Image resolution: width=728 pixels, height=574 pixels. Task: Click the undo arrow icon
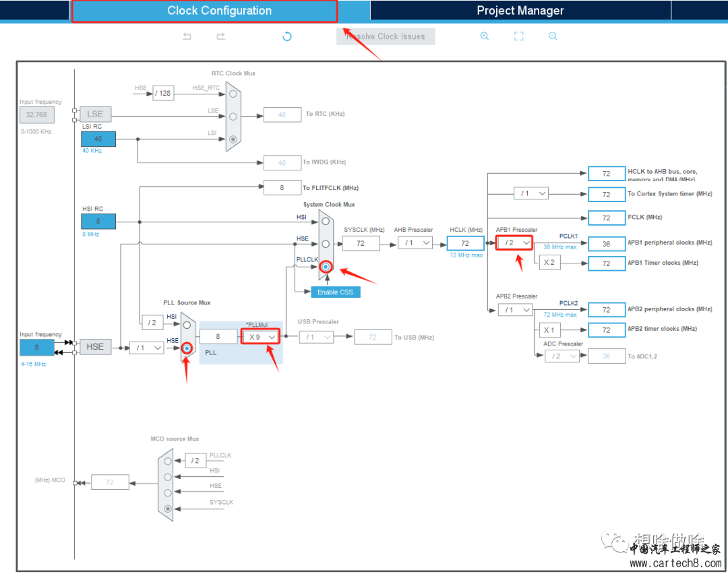tap(187, 36)
